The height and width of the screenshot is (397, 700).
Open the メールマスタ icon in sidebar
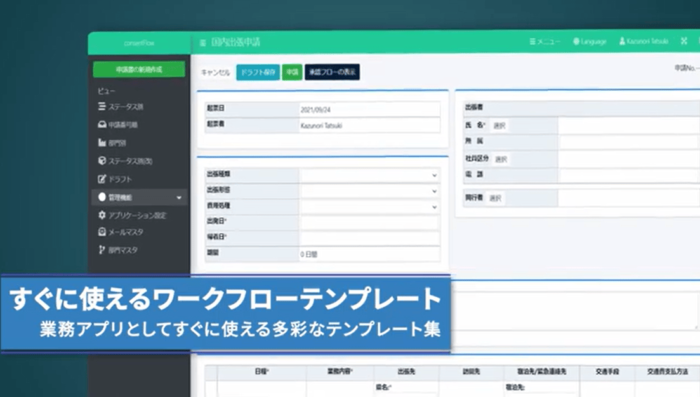[102, 232]
